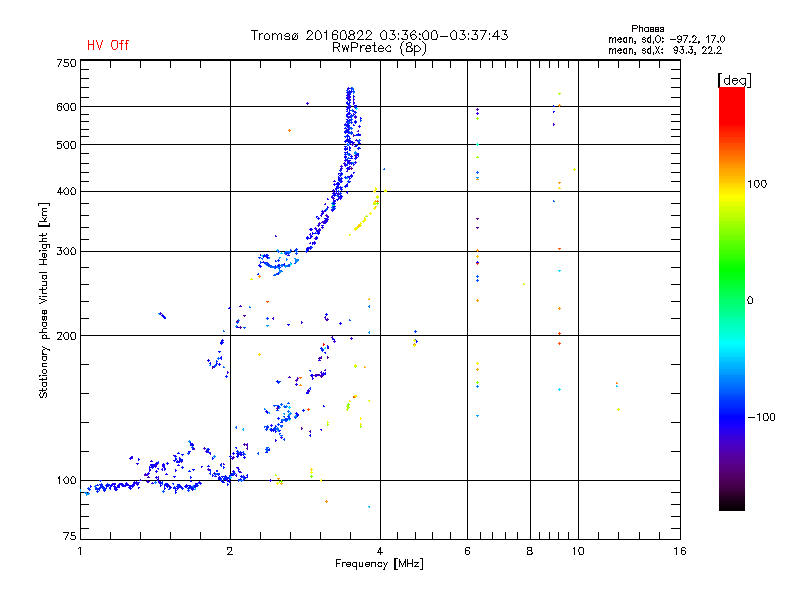This screenshot has height=600, width=800.
Task: Click the x-axis label '2'
Action: tap(230, 551)
